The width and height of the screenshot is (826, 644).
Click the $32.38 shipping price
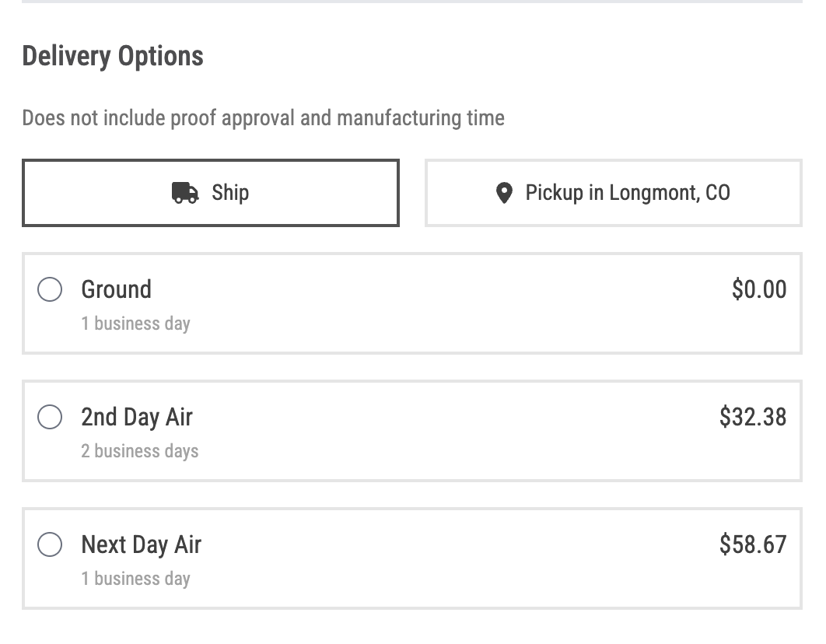point(753,417)
